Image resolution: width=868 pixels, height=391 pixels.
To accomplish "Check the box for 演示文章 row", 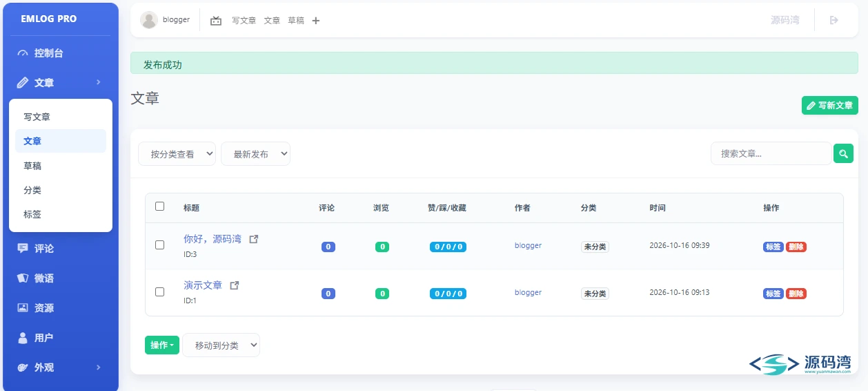I will [160, 292].
